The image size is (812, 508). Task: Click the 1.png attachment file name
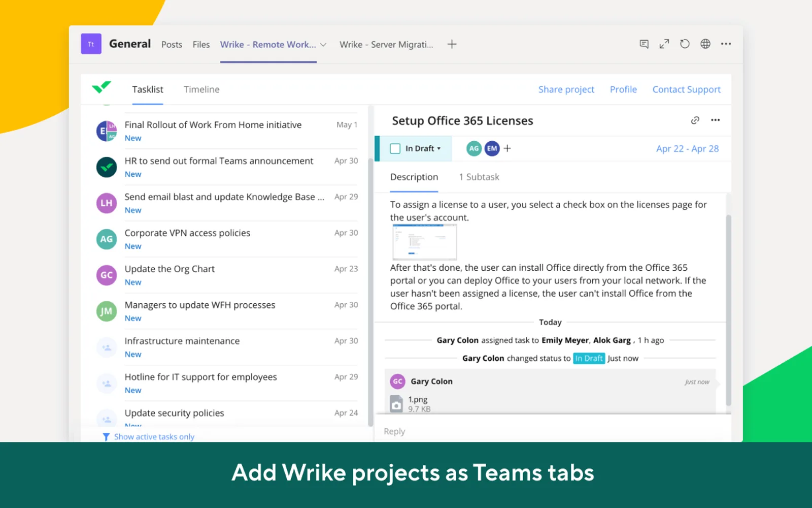418,400
